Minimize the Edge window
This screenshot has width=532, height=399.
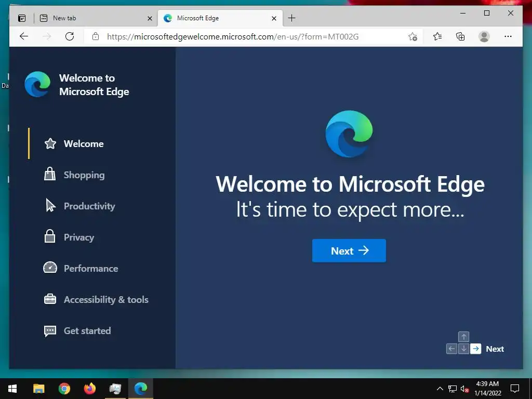[463, 13]
